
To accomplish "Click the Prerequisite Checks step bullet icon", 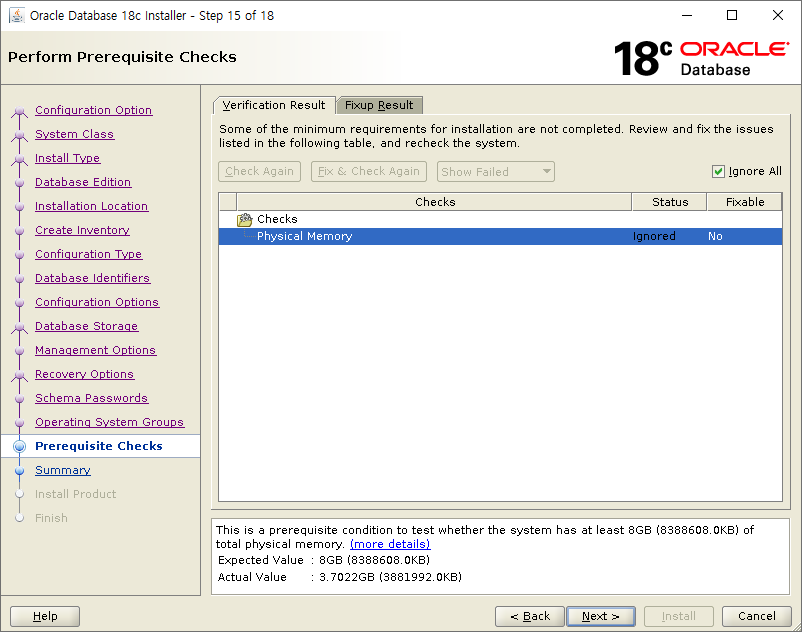I will pos(19,446).
